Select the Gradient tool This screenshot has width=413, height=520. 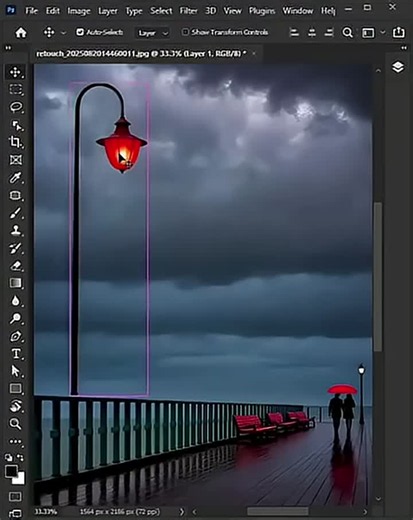15,283
